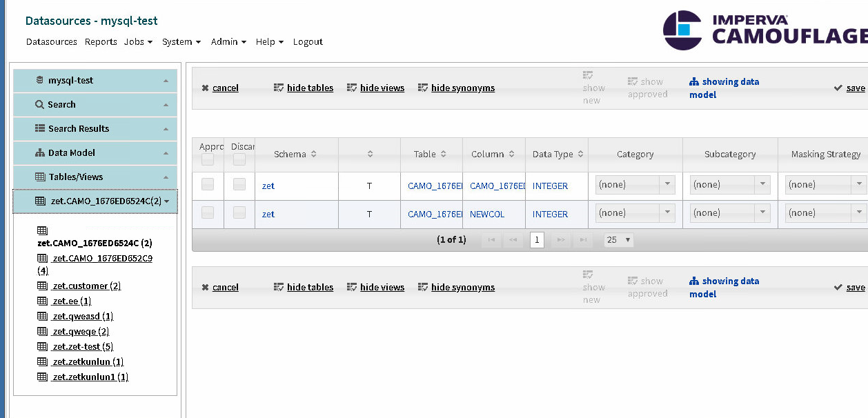
Task: Open the Jobs menu
Action: pos(138,41)
